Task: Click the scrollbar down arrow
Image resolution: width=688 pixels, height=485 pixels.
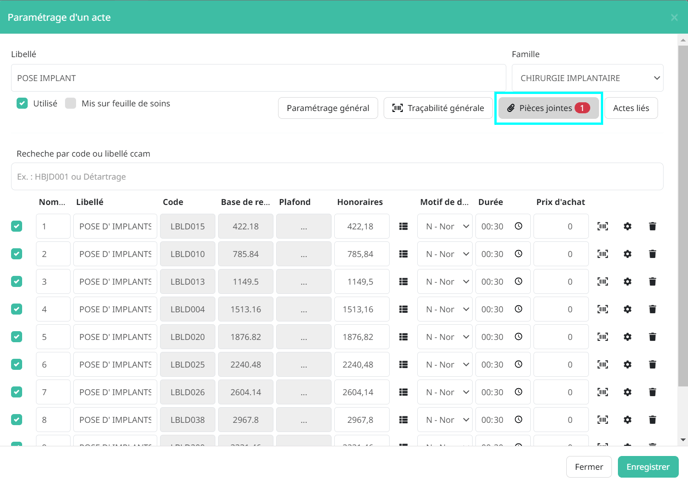Action: click(683, 440)
